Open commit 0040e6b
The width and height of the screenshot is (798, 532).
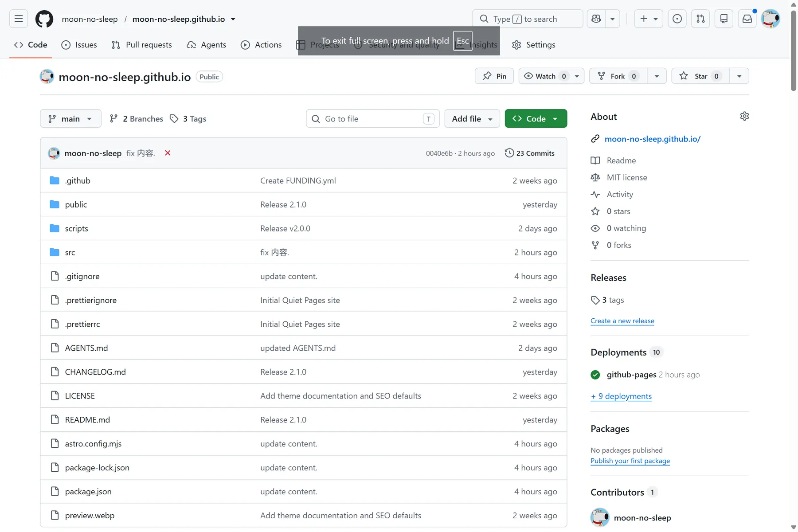click(439, 153)
